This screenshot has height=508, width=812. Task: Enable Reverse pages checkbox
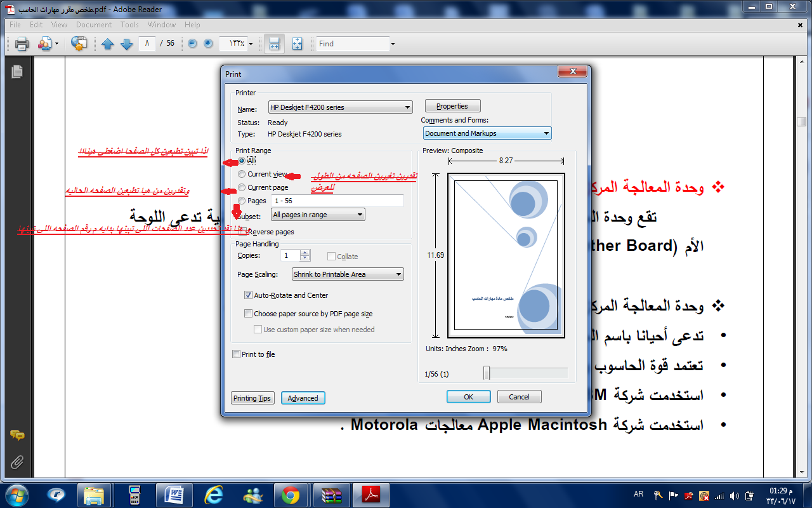(242, 232)
